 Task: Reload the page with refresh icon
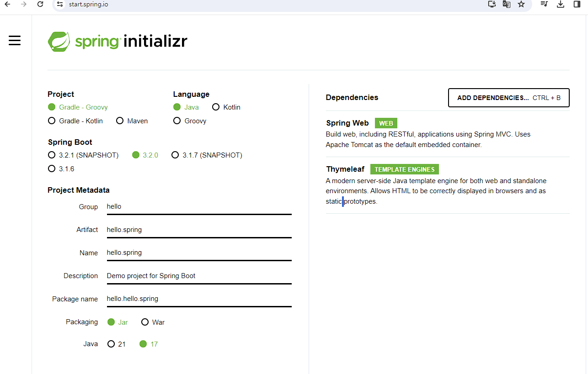click(40, 4)
